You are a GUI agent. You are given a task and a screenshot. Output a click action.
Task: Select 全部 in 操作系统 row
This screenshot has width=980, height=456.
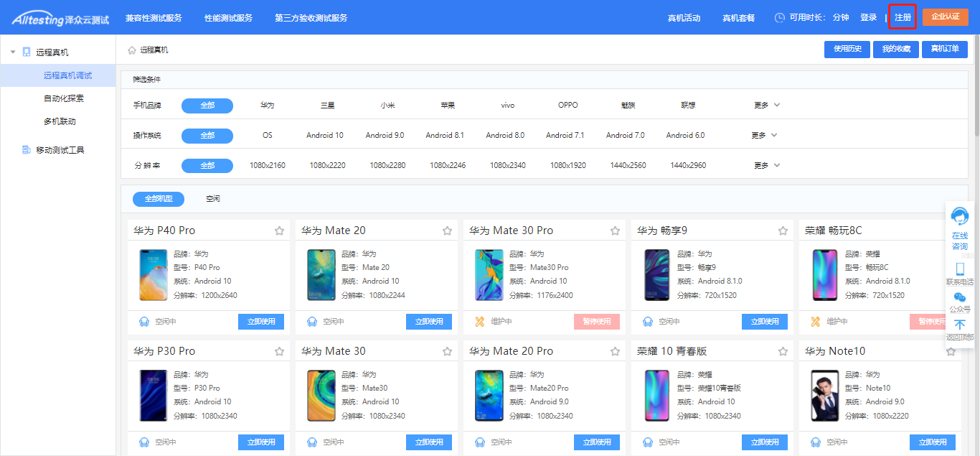coord(207,136)
